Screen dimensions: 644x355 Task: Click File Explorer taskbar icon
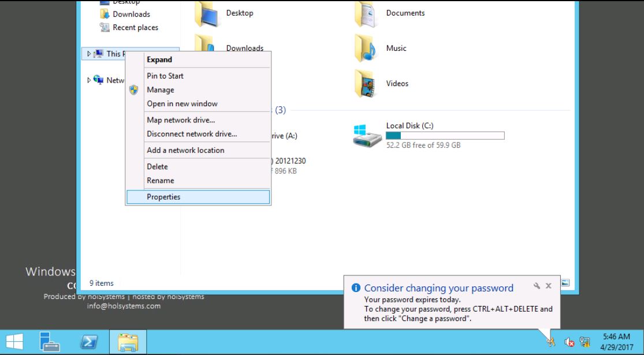tap(128, 342)
